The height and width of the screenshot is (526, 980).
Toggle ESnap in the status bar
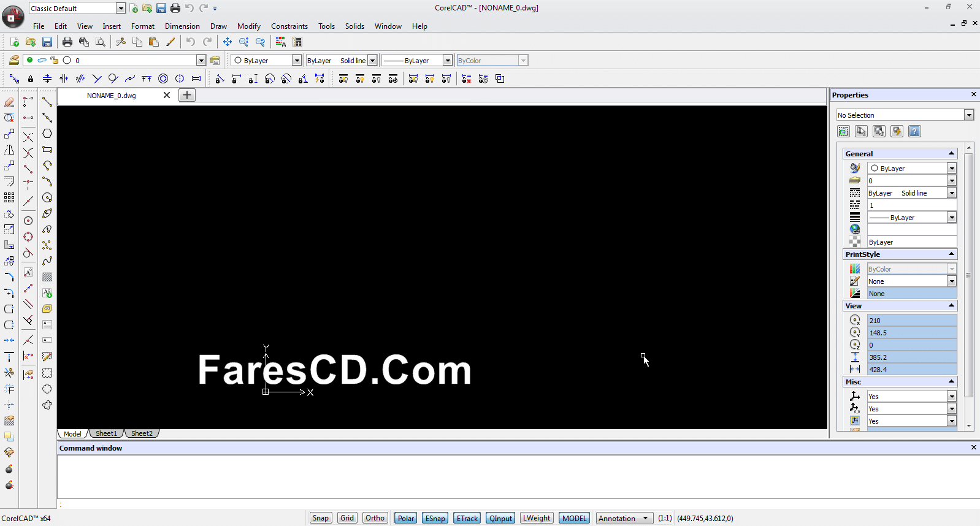(x=435, y=518)
